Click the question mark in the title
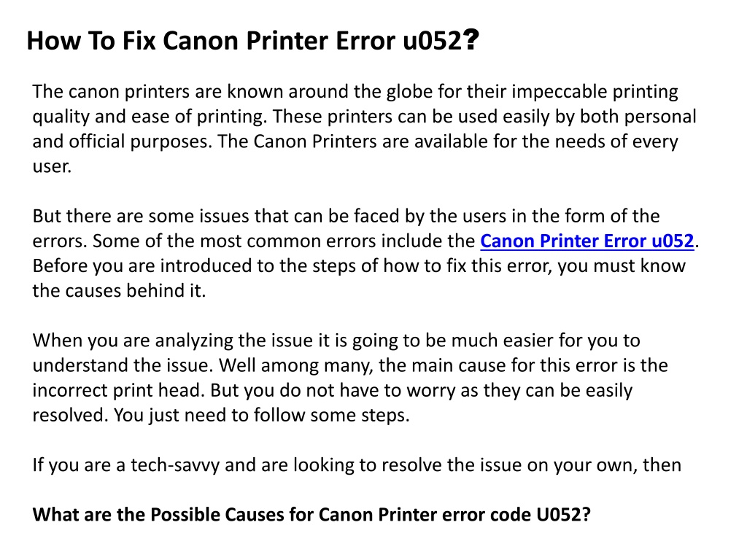Image resolution: width=747 pixels, height=560 pixels. (471, 41)
